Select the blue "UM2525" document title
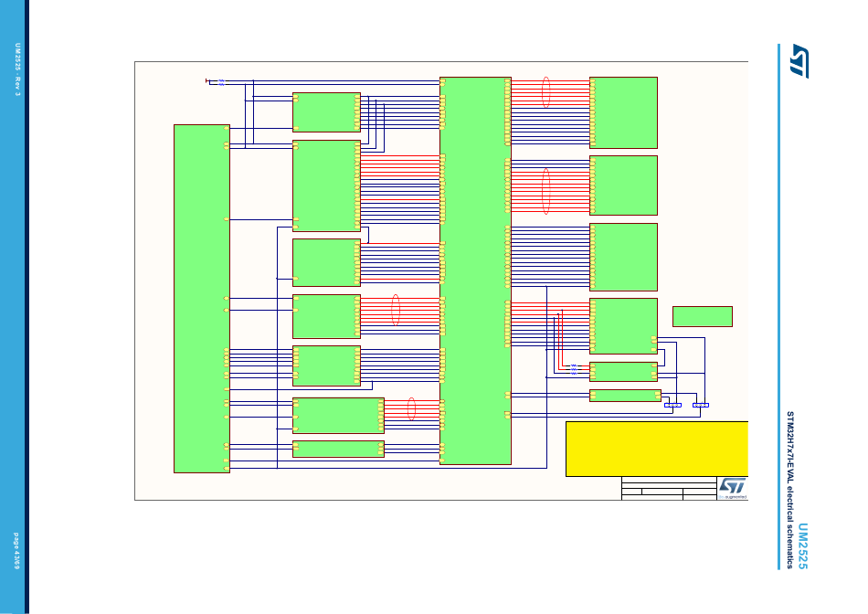The width and height of the screenshot is (868, 614). 803,546
